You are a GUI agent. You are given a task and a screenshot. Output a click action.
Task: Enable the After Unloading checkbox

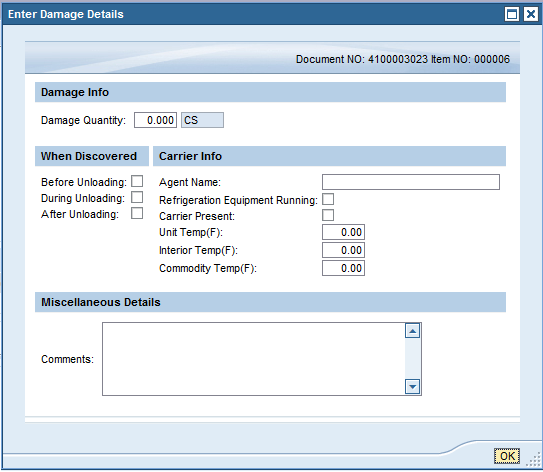click(x=137, y=213)
